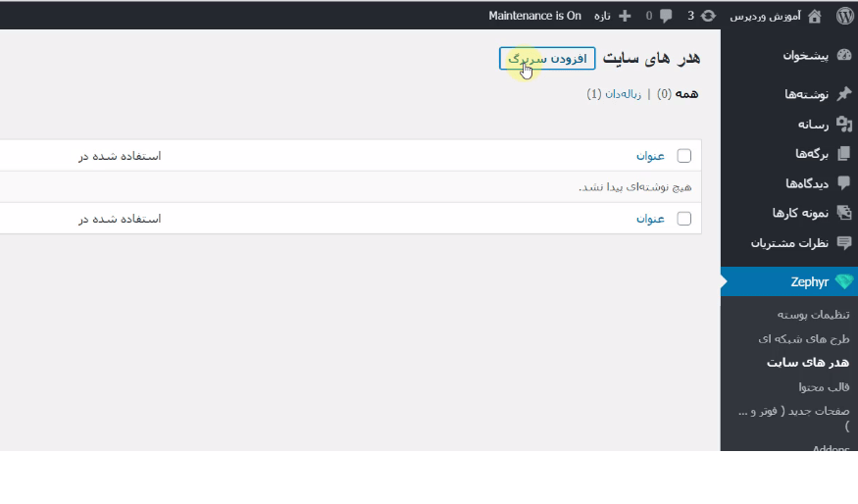Click the updates refresh icon
The image size is (858, 504).
709,16
